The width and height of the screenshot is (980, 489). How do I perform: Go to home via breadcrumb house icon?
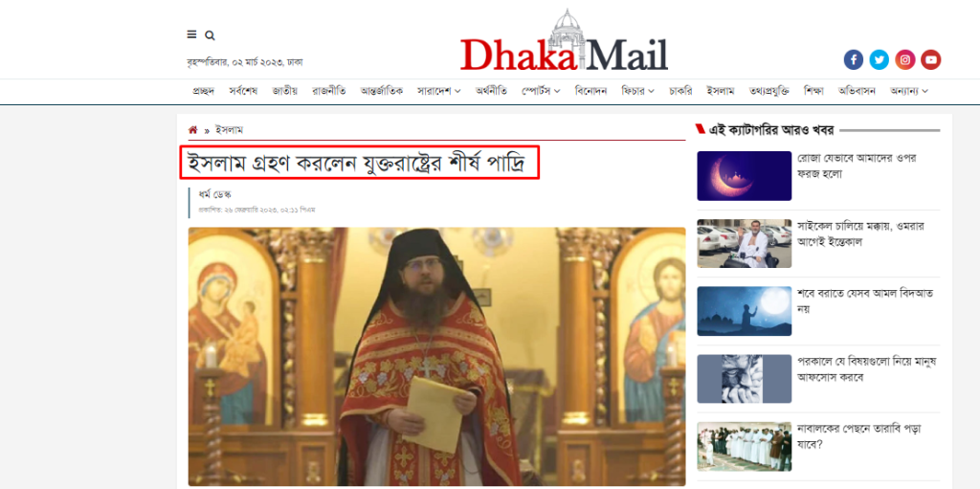(193, 130)
